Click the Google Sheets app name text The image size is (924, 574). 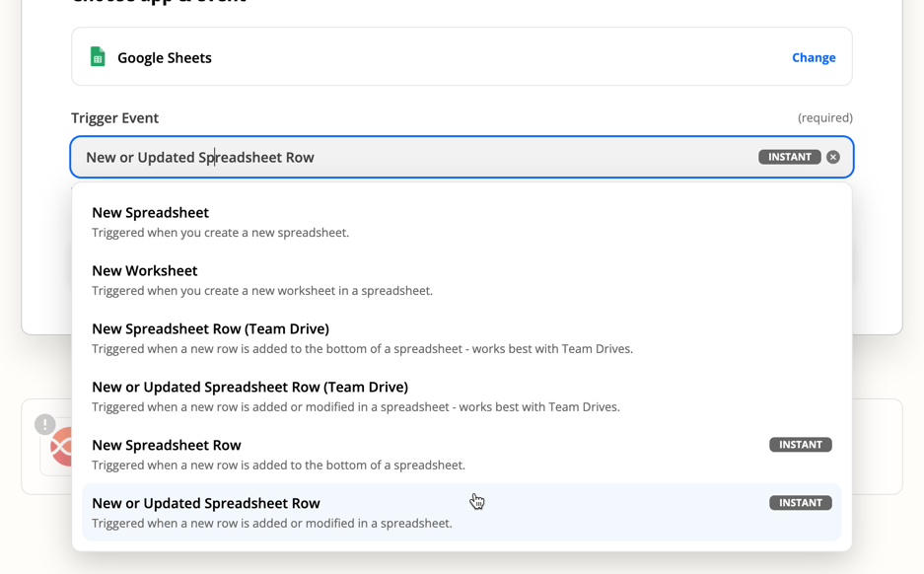point(165,58)
